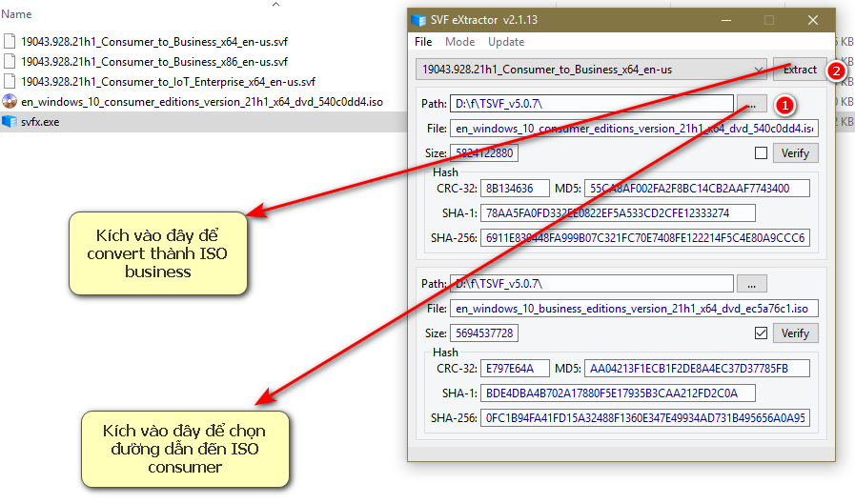Select file 19043.928.21h1_Consumer_to_IoT_Enterprise_x64_en-us.svf
Image resolution: width=855 pixels, height=504 pixels.
point(168,82)
